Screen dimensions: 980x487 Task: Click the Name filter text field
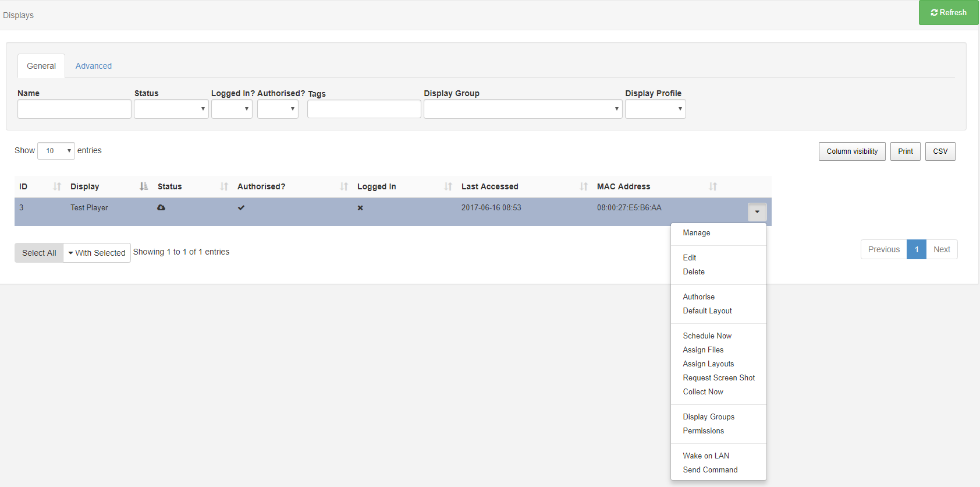click(x=74, y=109)
